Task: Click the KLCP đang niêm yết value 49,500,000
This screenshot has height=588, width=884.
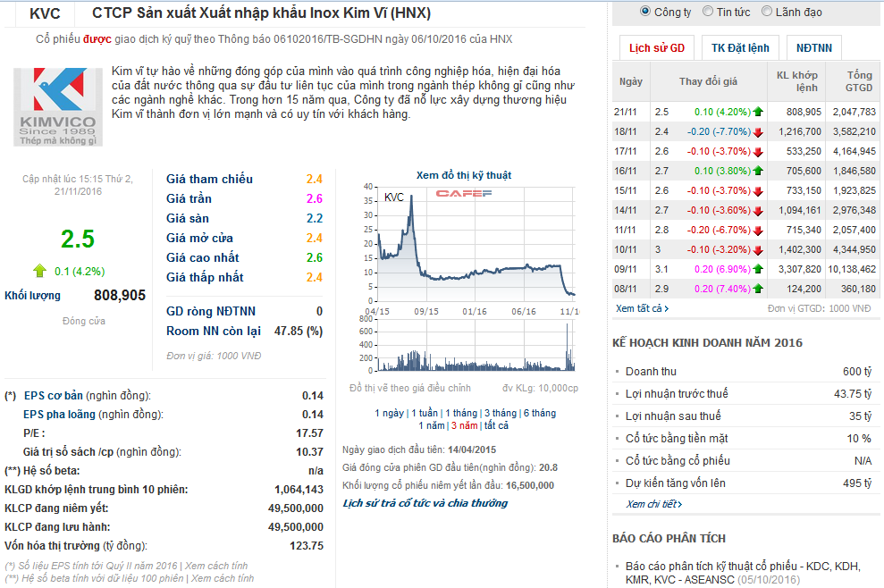Action: (296, 508)
